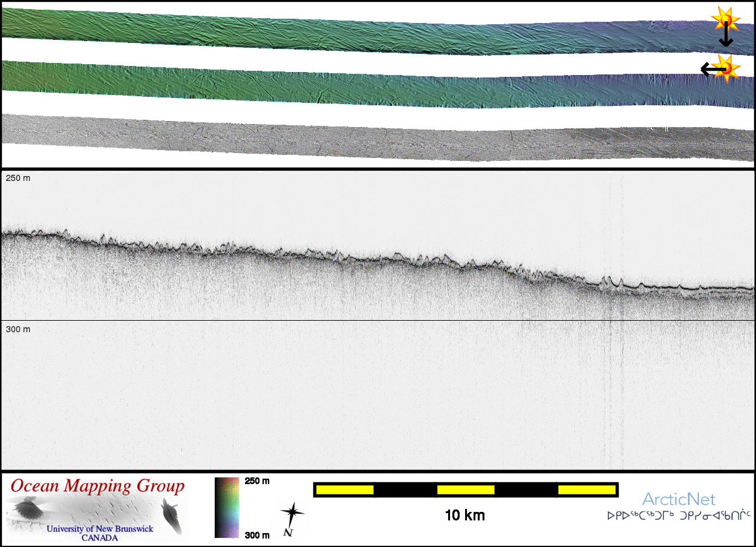
Task: Select the grey backscatter swath strip
Action: click(363, 139)
